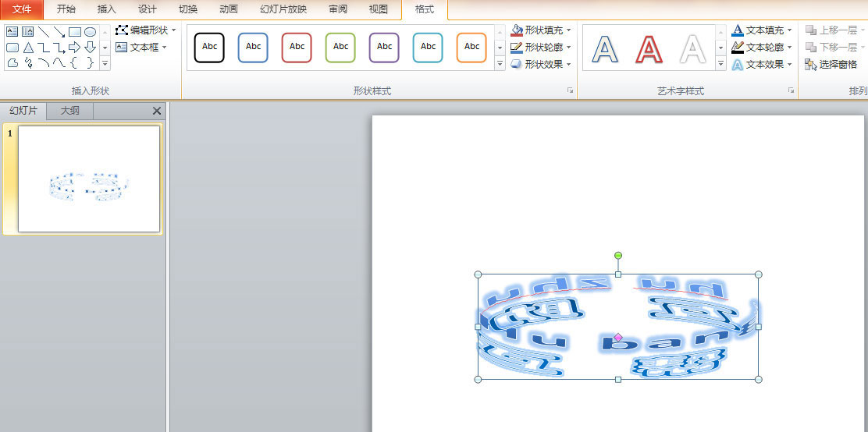Select slide 1 thumbnail in the panel
Image resolution: width=868 pixels, height=432 pixels.
89,179
